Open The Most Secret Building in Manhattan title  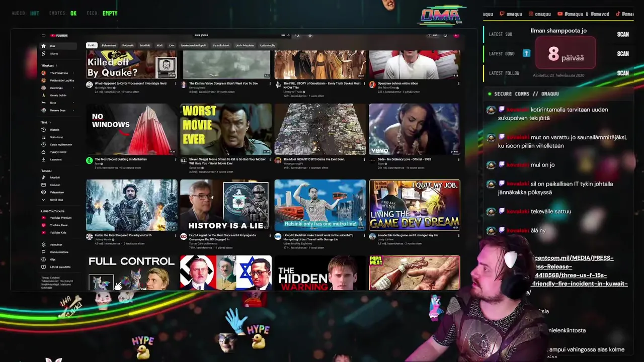point(121,159)
